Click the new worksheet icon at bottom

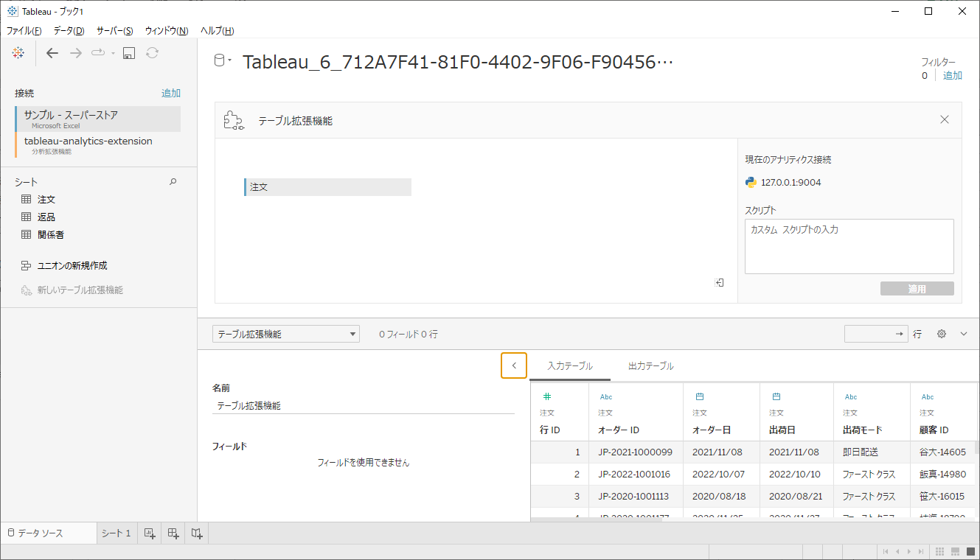[150, 533]
